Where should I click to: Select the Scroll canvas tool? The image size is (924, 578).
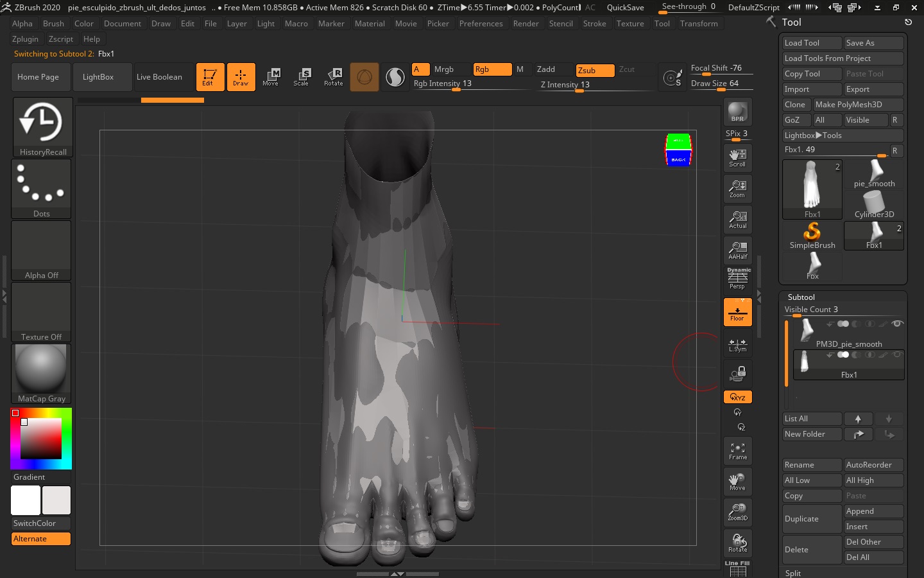[737, 157]
